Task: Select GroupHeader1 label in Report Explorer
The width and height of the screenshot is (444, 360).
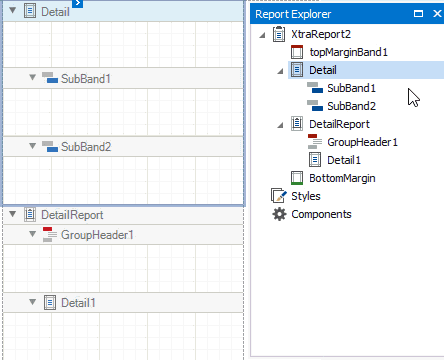Action: pos(363,142)
